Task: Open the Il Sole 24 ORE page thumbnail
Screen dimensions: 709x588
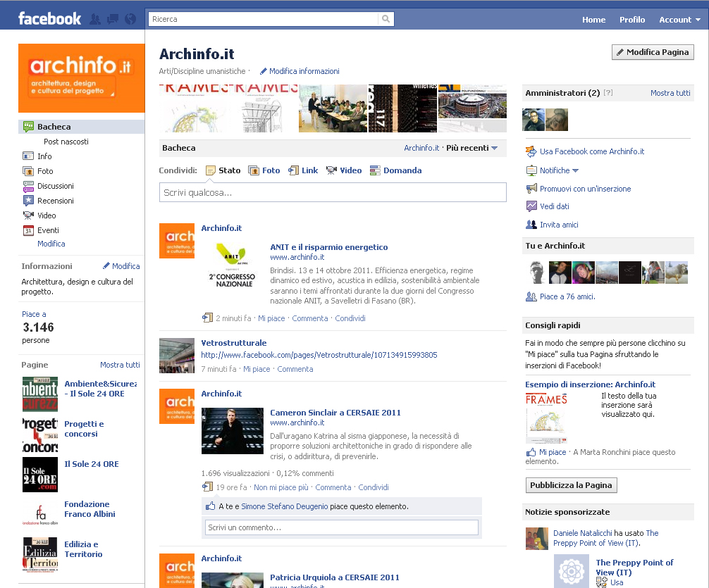Action: pyautogui.click(x=40, y=474)
